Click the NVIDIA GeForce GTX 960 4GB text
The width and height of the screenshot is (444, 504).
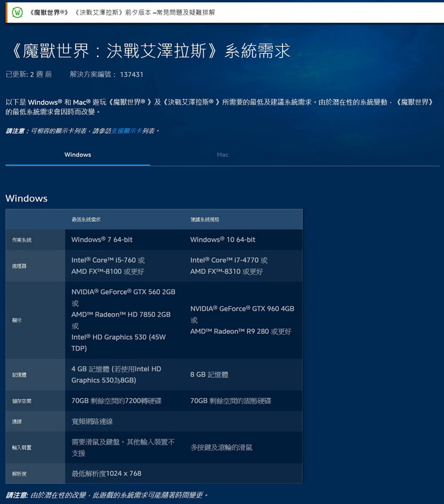click(x=242, y=309)
